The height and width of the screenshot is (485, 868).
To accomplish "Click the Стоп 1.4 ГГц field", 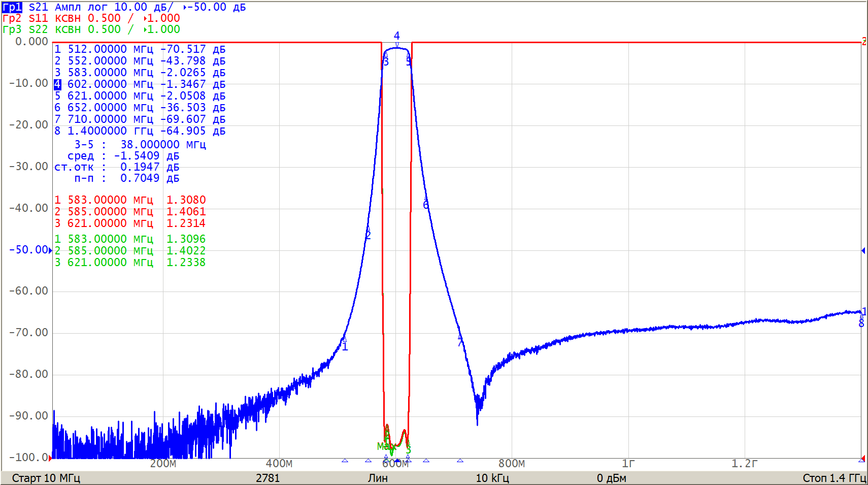I will tap(834, 478).
